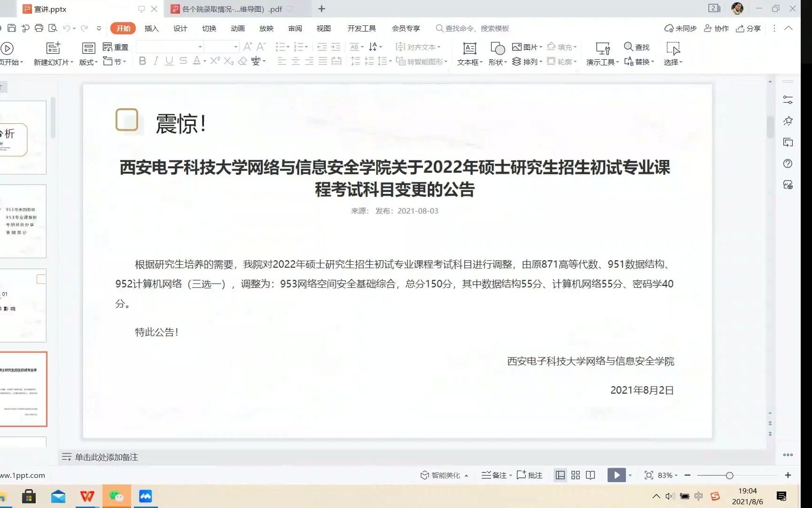
Task: Click the Print icon in quick access bar
Action: pos(39,28)
